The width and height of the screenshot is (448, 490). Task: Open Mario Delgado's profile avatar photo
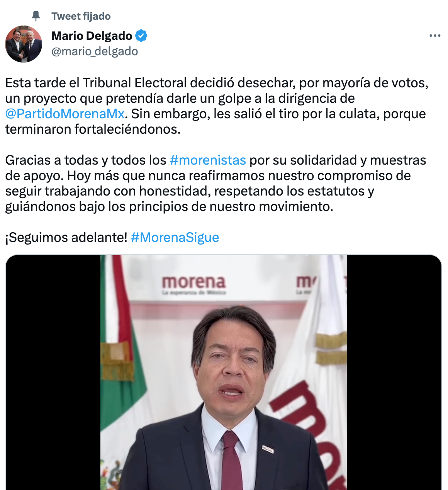(x=24, y=44)
